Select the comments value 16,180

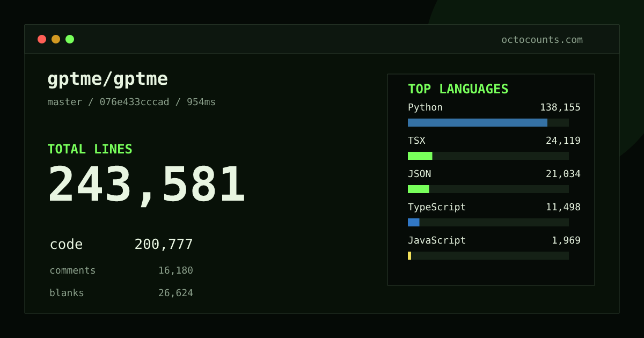(x=175, y=270)
